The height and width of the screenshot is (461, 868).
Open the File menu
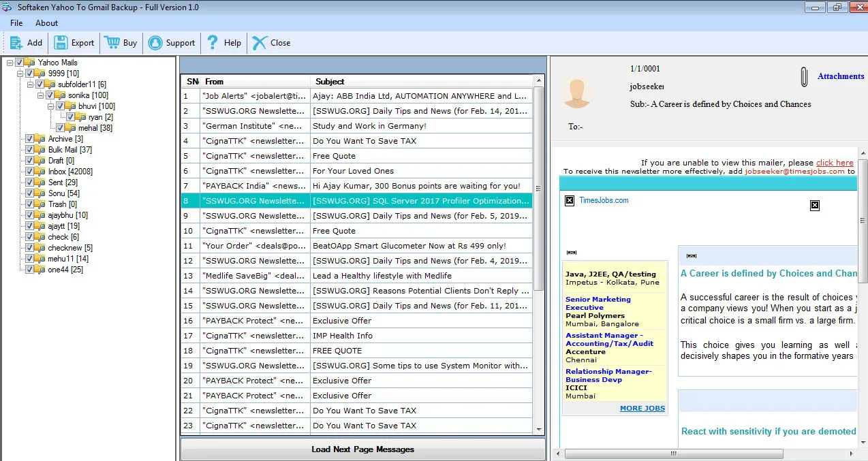click(16, 23)
